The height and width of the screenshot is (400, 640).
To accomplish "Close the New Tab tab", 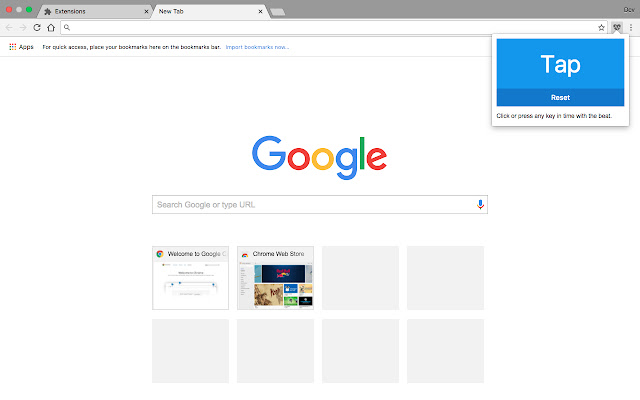I will pos(260,11).
